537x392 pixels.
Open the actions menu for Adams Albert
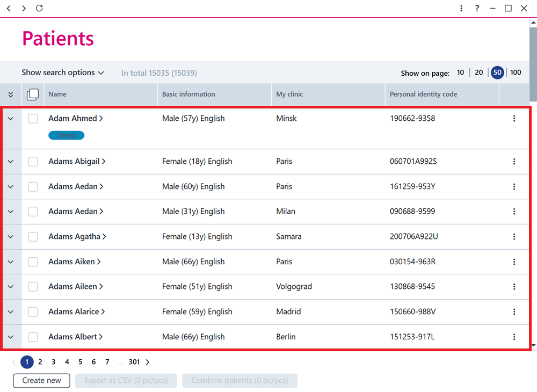tap(514, 337)
